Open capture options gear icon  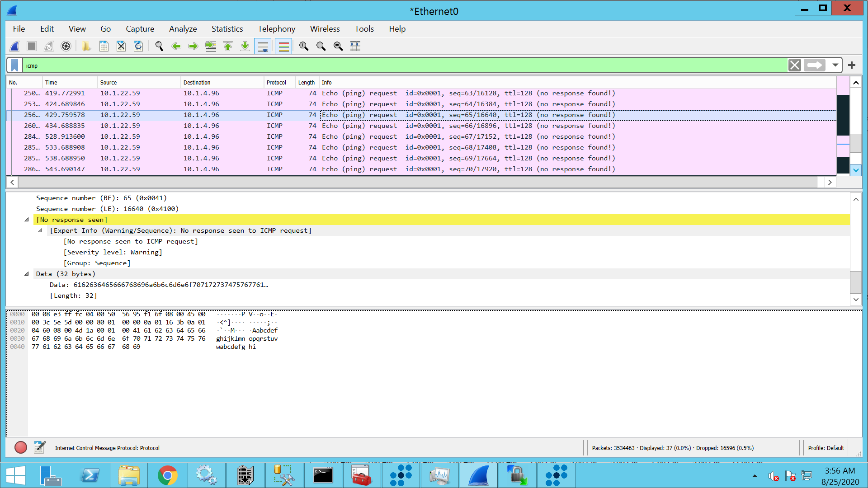click(x=66, y=46)
